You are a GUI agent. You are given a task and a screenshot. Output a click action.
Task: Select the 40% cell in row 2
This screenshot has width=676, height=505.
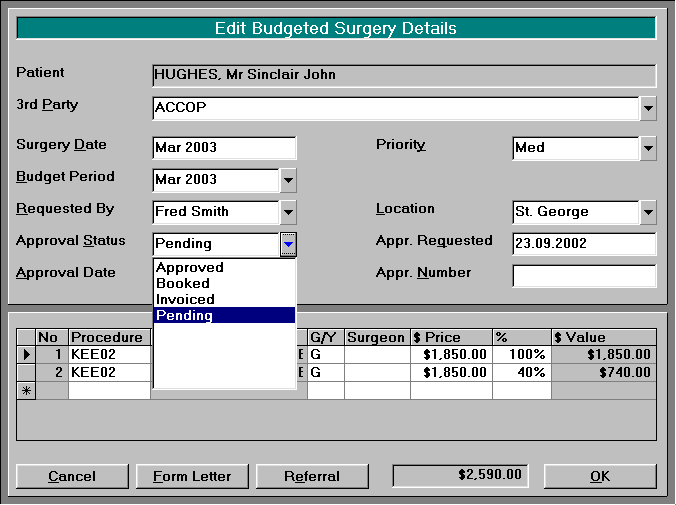pos(522,373)
